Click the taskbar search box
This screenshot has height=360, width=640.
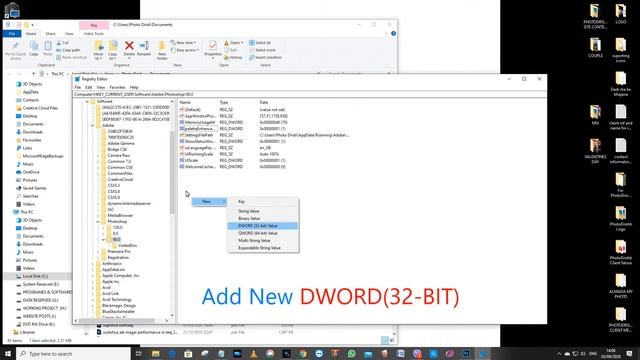[73, 353]
